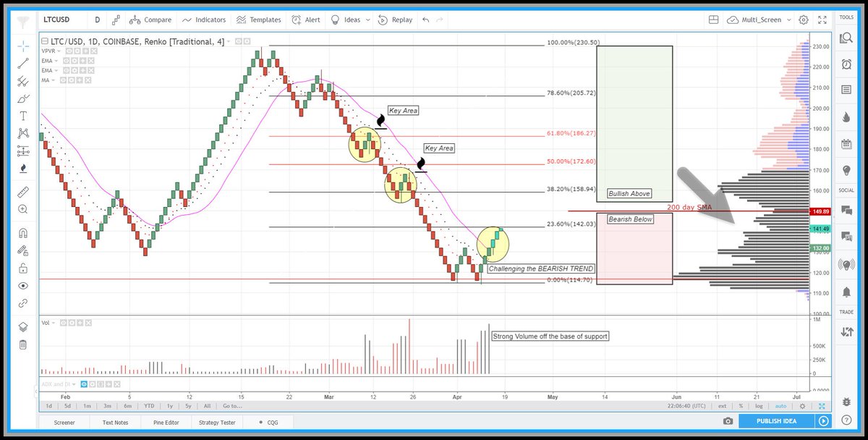This screenshot has width=868, height=440.
Task: Select the brush drawing tool
Action: 23,98
